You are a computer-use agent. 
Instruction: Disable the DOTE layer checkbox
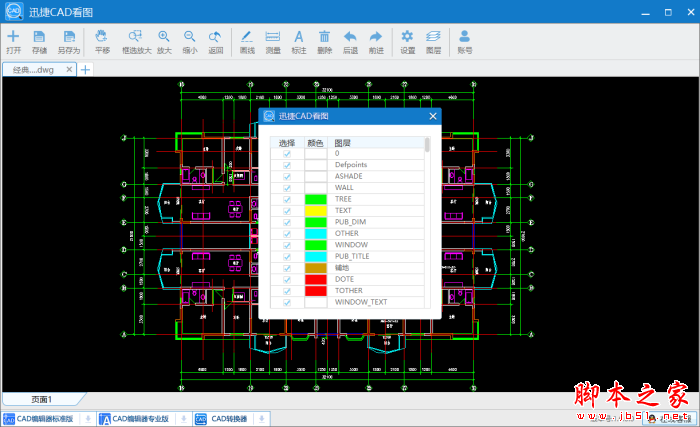coord(287,279)
